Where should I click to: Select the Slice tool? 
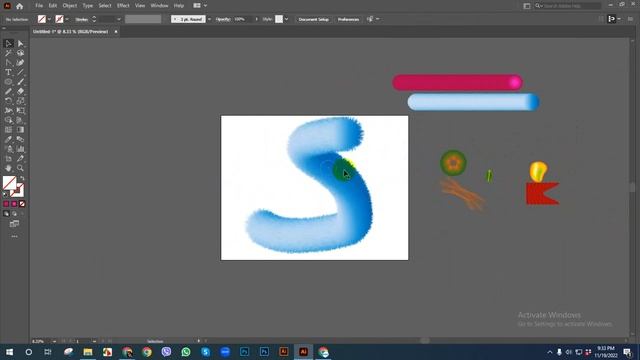(x=20, y=159)
